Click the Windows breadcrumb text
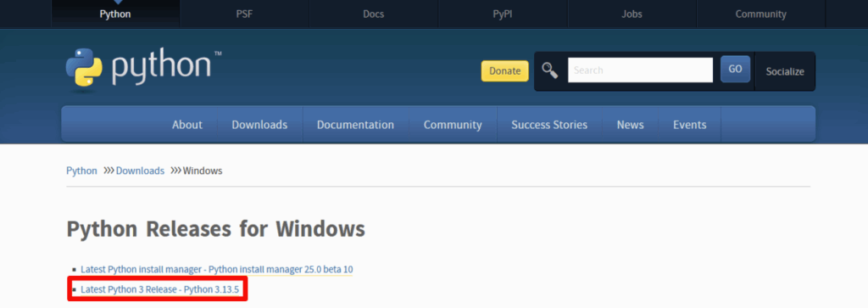 tap(203, 171)
